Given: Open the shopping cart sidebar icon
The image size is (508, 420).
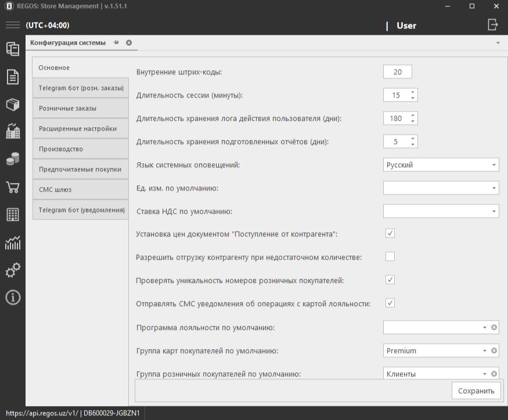Looking at the screenshot, I should tap(13, 187).
